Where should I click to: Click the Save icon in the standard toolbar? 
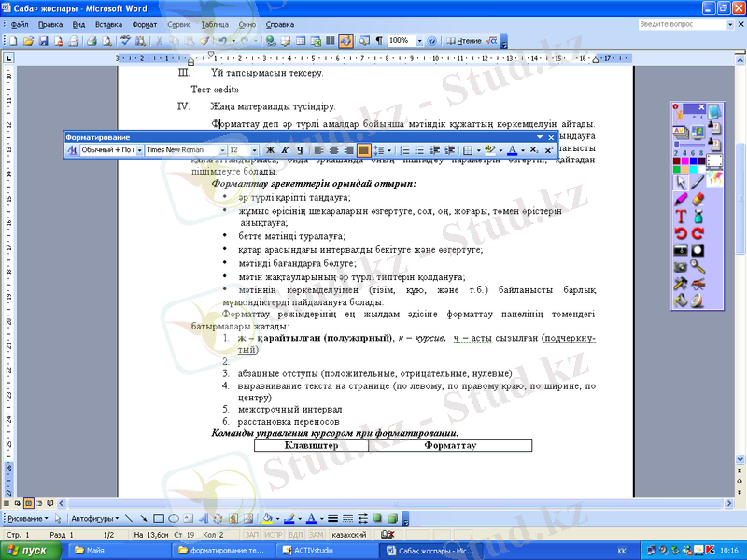[43, 41]
